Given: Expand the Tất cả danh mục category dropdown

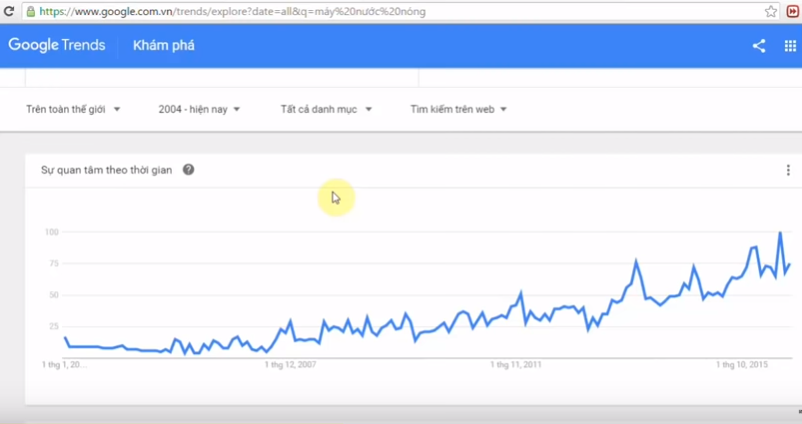Looking at the screenshot, I should pos(326,109).
